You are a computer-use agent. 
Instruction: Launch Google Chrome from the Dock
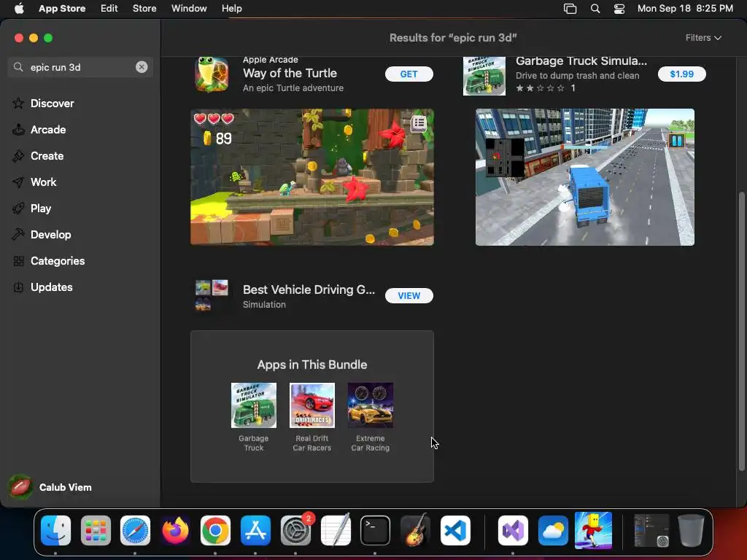[215, 530]
